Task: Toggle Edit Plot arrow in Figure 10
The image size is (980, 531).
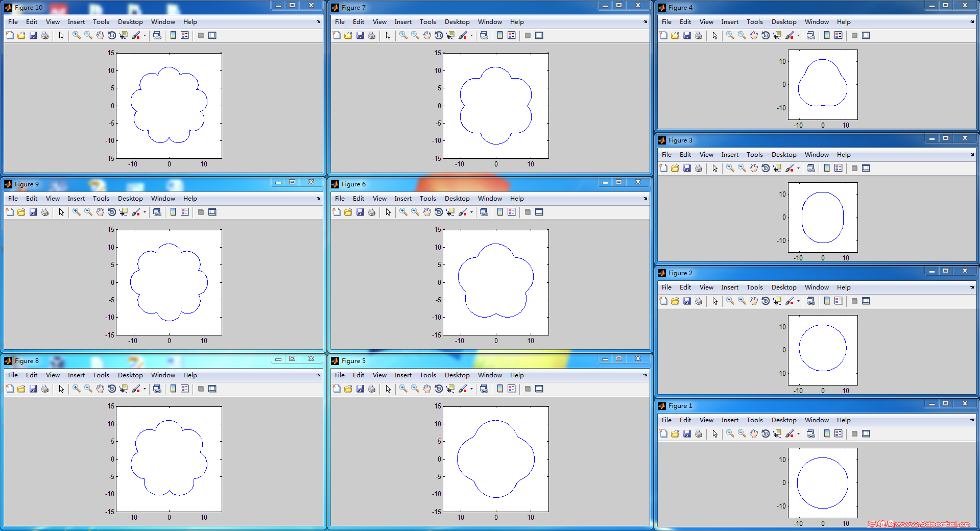Action: (61, 35)
